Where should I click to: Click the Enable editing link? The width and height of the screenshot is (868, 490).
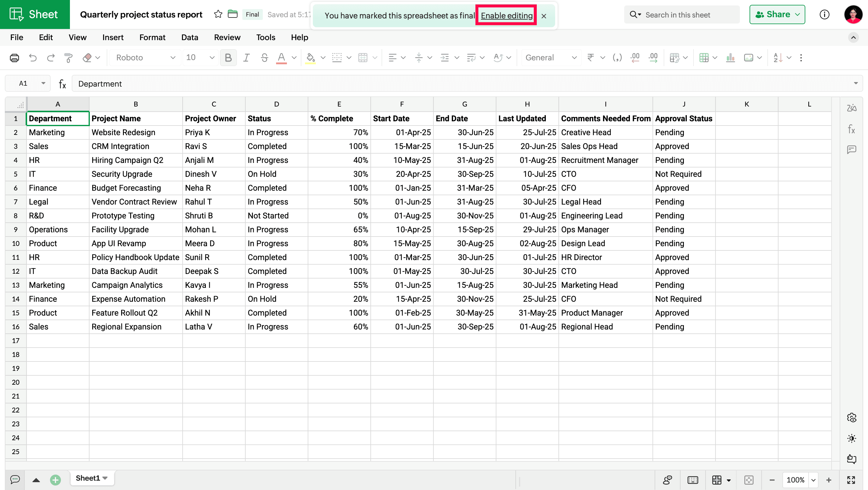click(506, 15)
